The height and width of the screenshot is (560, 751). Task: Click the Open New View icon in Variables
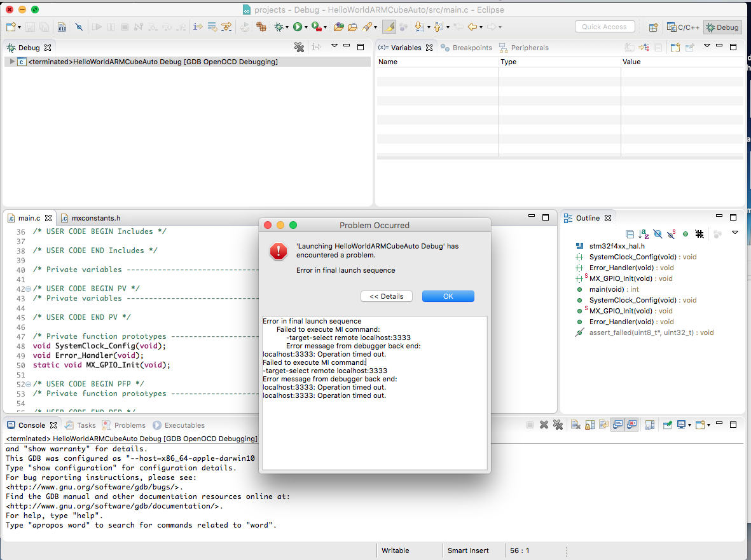pos(675,48)
